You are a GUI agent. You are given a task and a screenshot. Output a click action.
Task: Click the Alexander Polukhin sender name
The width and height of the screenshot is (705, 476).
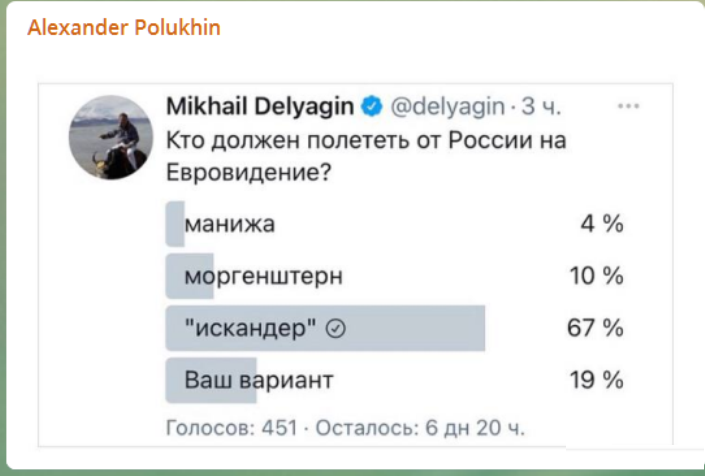(x=124, y=28)
